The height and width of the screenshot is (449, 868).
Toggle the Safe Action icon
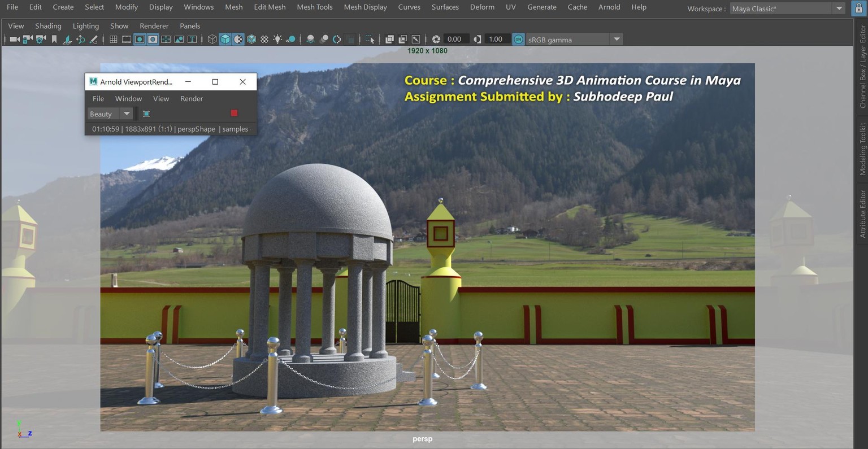tap(179, 39)
